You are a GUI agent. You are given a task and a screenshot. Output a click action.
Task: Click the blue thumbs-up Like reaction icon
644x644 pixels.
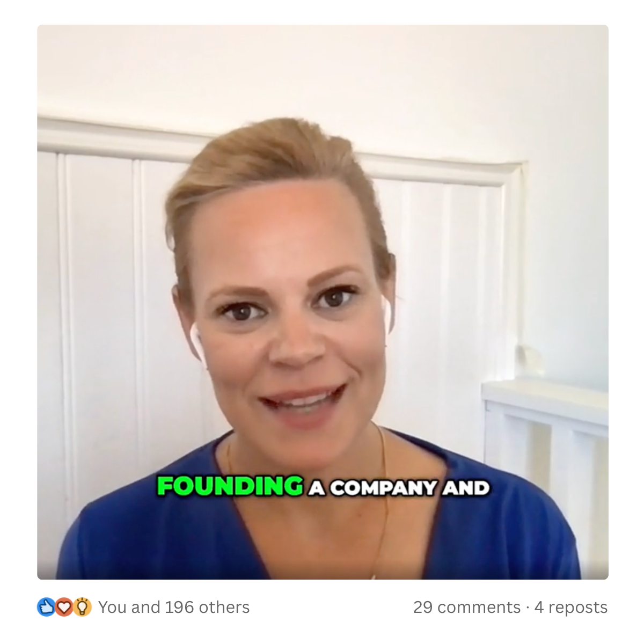(46, 607)
